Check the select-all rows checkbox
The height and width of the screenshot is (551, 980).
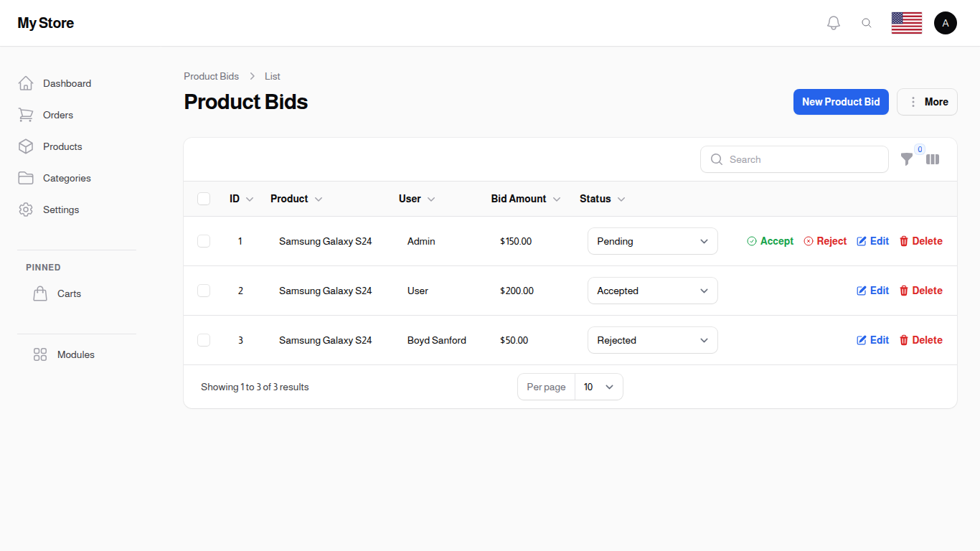coord(204,199)
